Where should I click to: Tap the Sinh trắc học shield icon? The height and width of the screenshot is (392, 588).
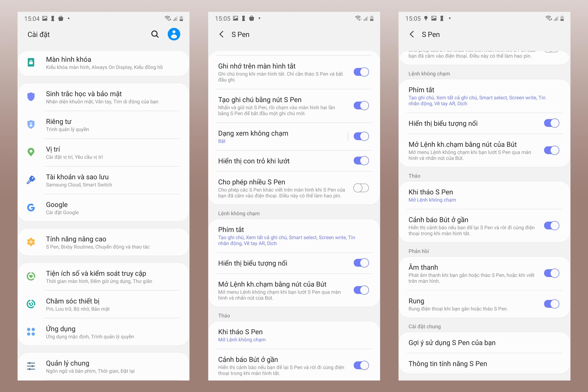click(x=31, y=97)
